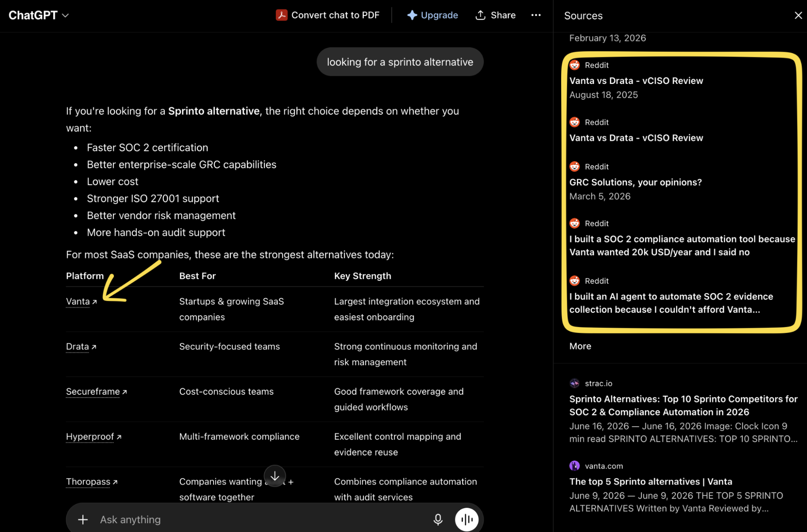The width and height of the screenshot is (807, 532).
Task: Click the date 'August 18, 2025'
Action: pyautogui.click(x=604, y=95)
